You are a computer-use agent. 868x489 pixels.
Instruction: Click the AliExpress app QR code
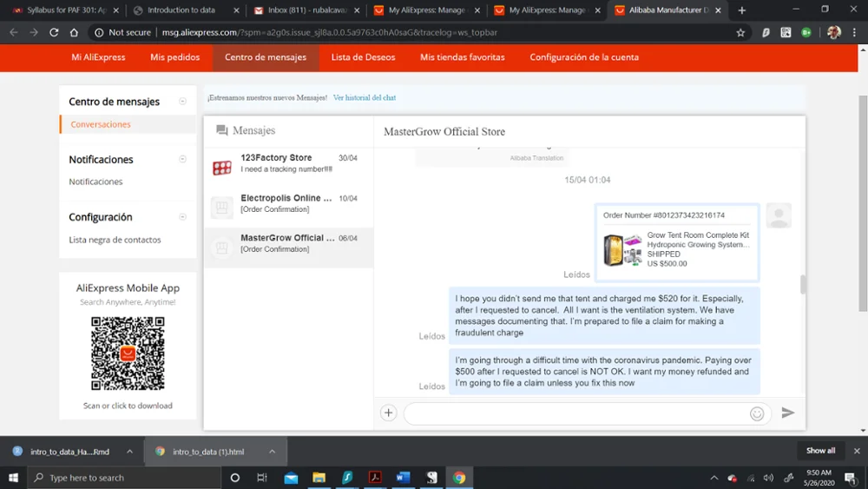[128, 354]
